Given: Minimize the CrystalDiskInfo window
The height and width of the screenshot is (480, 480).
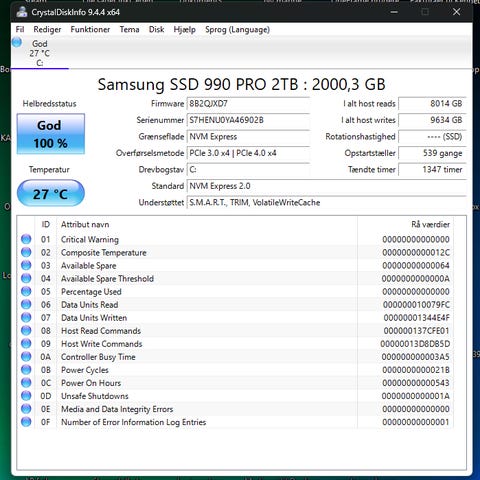Looking at the screenshot, I should (x=394, y=12).
